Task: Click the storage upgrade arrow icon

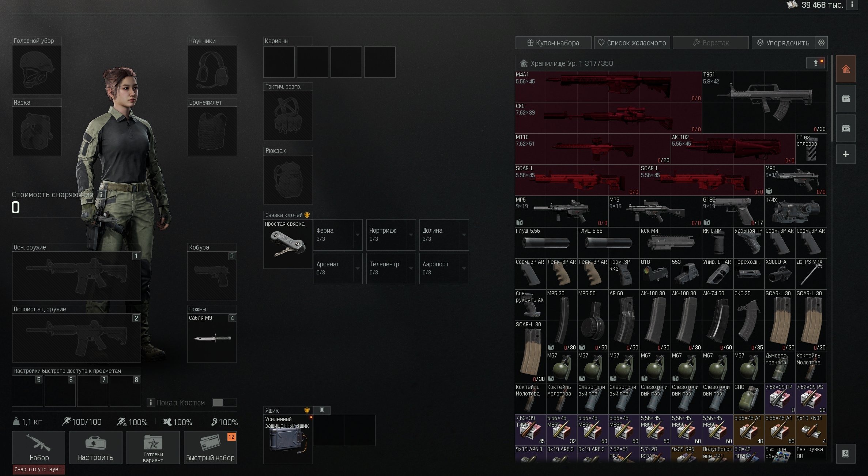Action: [x=815, y=63]
